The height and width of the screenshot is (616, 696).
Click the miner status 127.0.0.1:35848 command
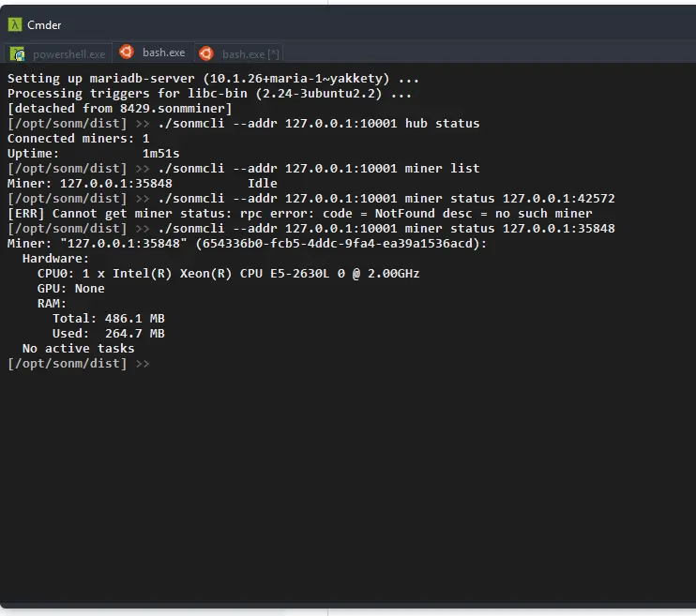[x=311, y=229]
